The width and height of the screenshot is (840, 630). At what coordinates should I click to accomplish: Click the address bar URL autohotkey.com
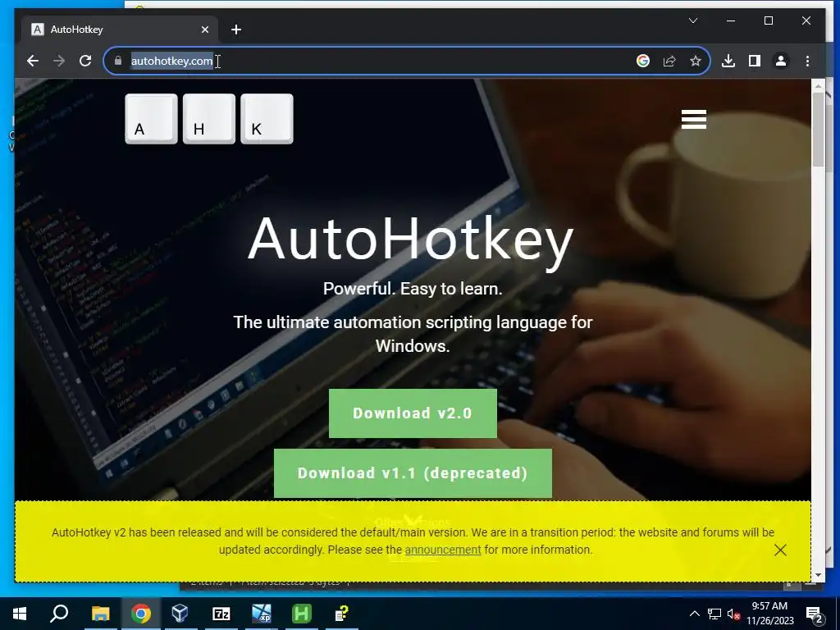coord(171,61)
